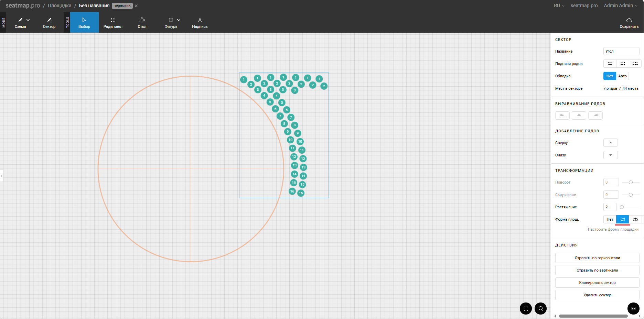
Task: Pick the Фигура shape tool
Action: point(171,23)
